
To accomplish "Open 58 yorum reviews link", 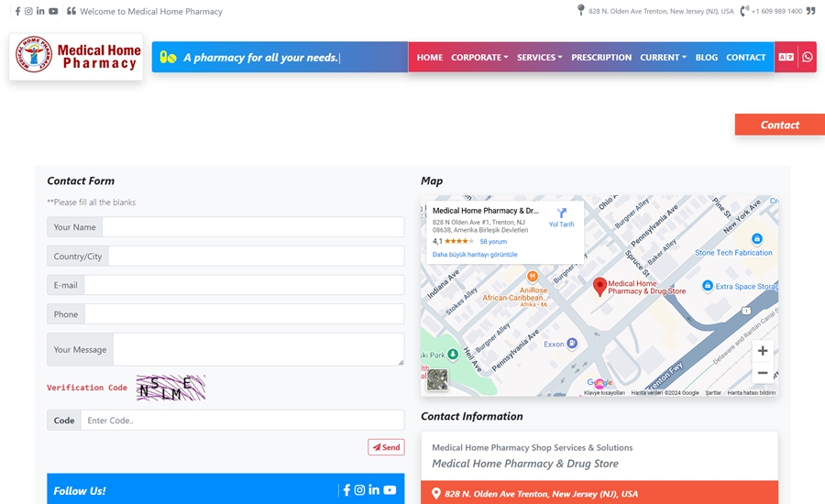I will point(493,242).
